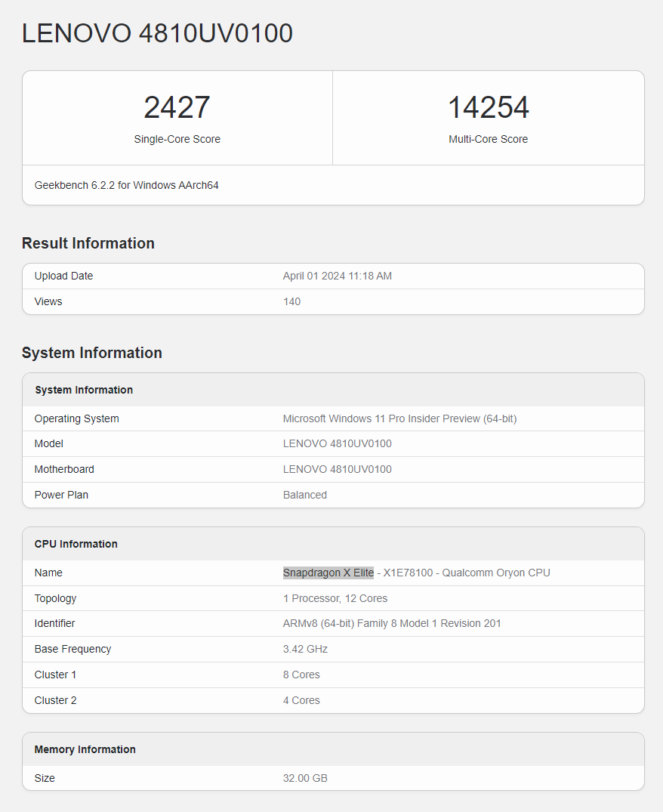Click the "Identifier" row label

click(x=55, y=623)
